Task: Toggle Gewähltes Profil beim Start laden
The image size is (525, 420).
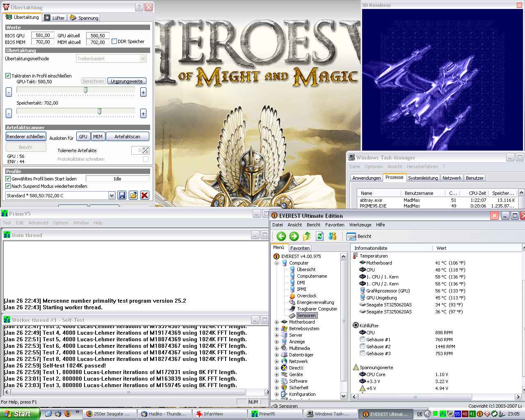Action: click(8, 179)
